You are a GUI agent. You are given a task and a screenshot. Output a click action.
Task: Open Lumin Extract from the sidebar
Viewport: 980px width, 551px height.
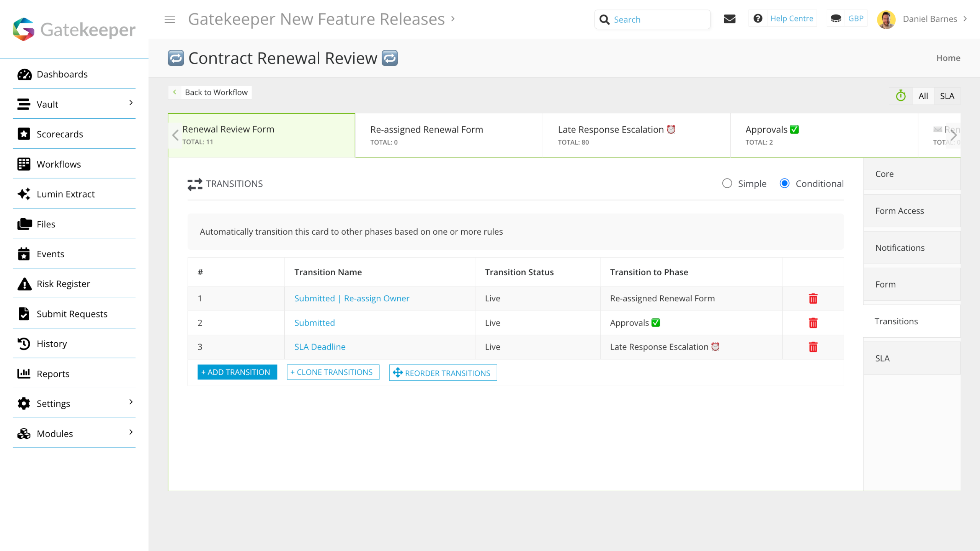[x=65, y=194]
